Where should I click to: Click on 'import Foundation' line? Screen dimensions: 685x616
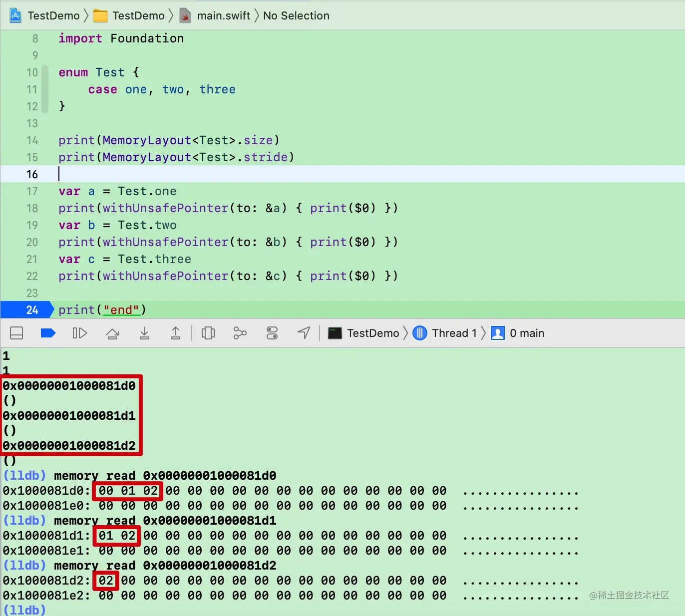tap(121, 38)
